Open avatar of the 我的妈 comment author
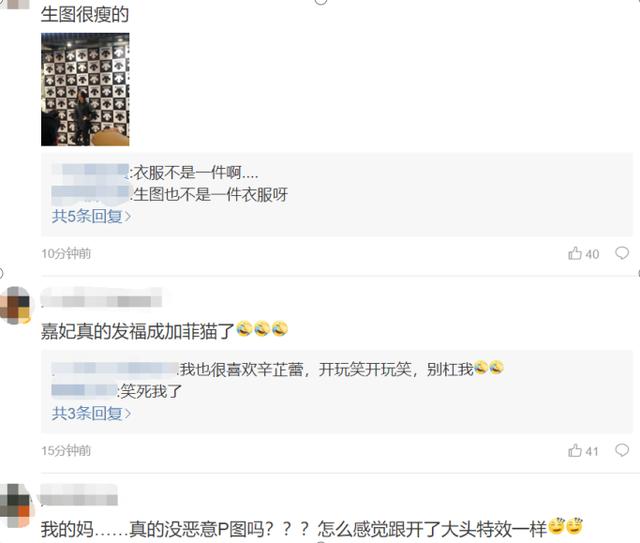 15,505
